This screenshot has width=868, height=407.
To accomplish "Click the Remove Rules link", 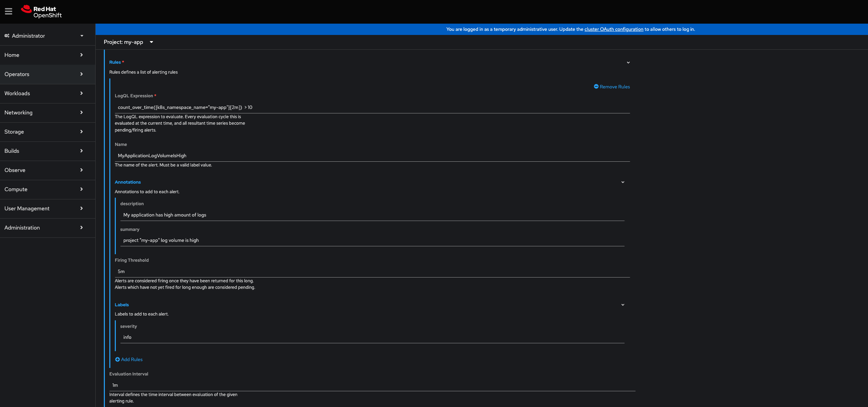I will [x=614, y=87].
